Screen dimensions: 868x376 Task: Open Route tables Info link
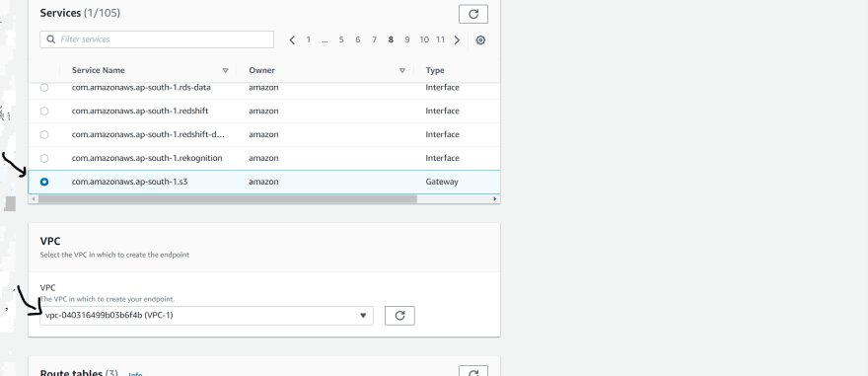point(136,374)
